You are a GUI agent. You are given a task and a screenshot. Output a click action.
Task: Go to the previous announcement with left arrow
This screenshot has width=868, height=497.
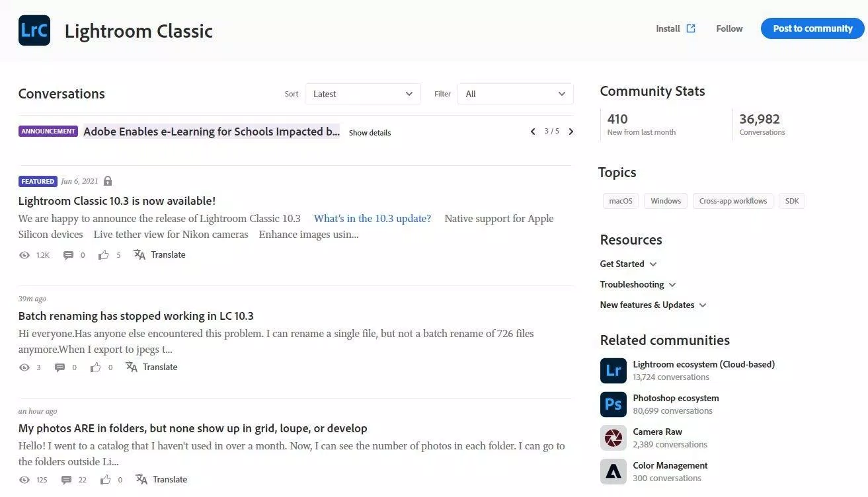tap(533, 132)
